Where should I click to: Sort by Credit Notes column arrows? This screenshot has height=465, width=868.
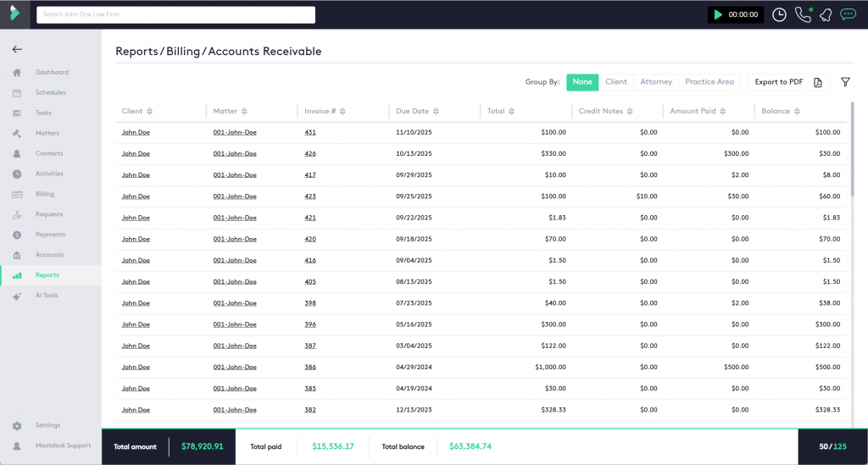(630, 111)
